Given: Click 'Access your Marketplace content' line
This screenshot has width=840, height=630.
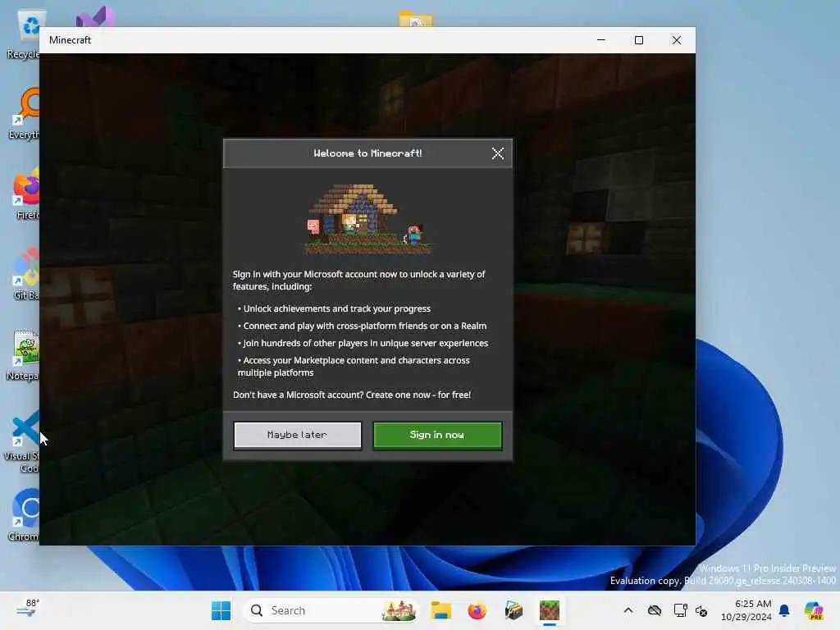Looking at the screenshot, I should [x=354, y=367].
